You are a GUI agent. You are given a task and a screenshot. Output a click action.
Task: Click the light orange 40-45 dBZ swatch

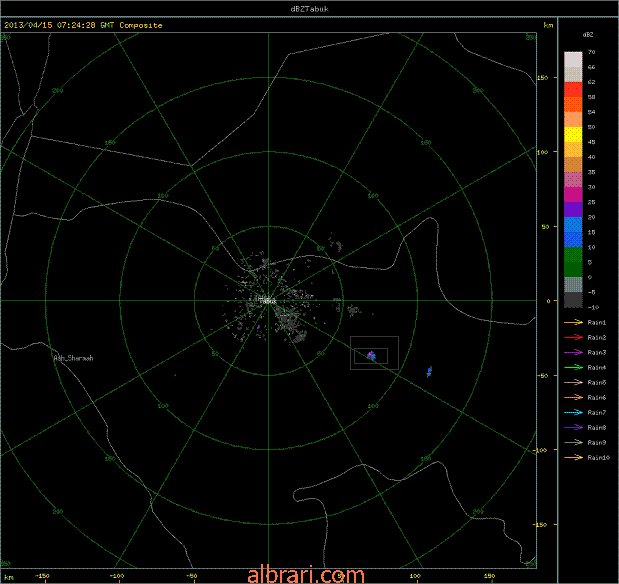coord(573,149)
